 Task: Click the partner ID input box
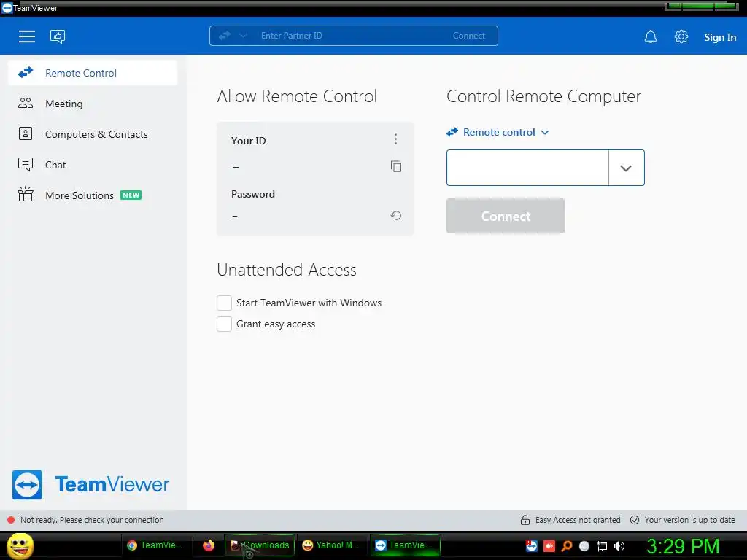[527, 168]
